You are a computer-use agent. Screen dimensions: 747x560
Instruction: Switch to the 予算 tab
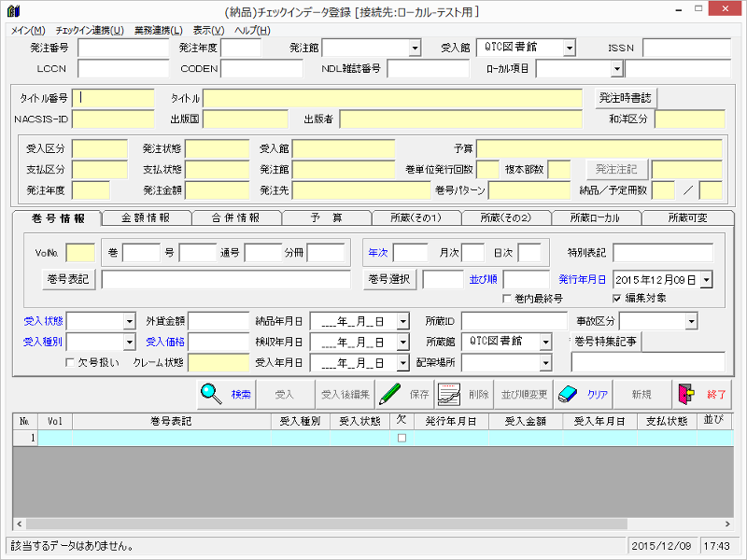(x=326, y=218)
